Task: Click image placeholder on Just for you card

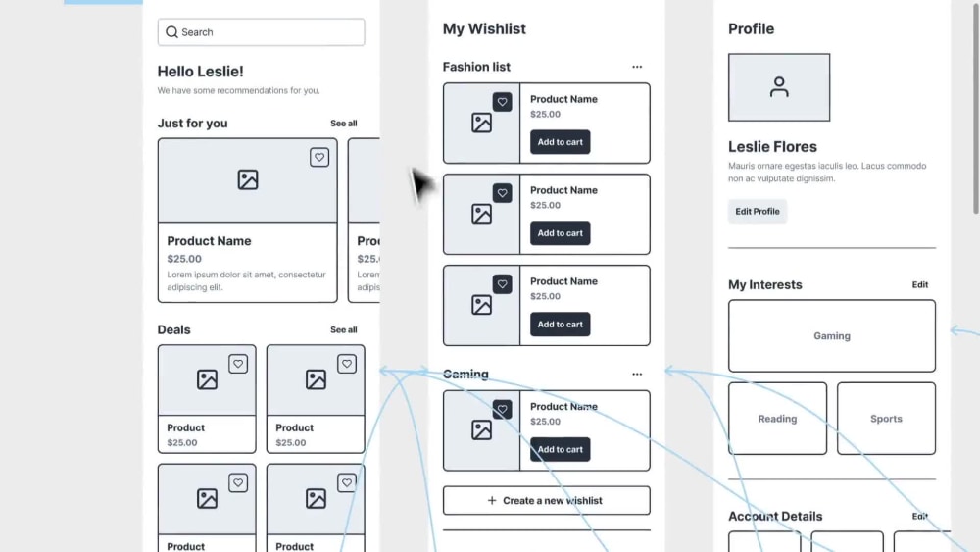Action: pyautogui.click(x=248, y=180)
